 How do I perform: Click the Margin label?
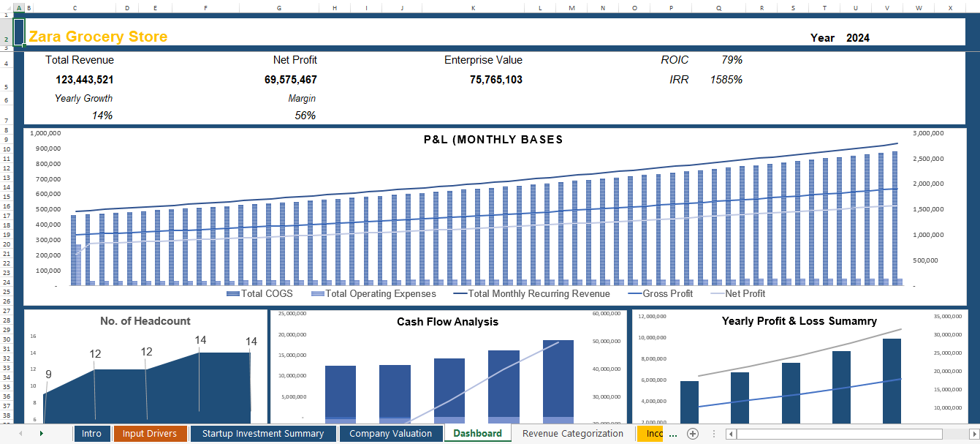(x=303, y=98)
